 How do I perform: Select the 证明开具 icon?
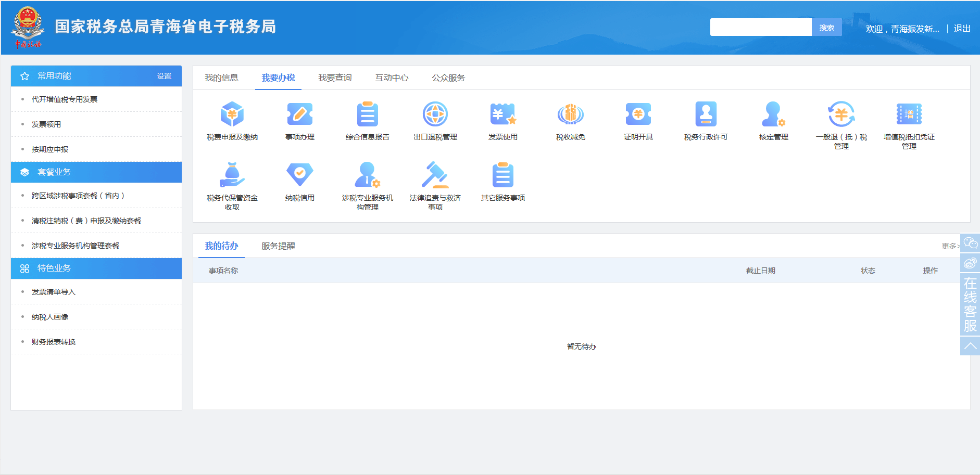(638, 120)
